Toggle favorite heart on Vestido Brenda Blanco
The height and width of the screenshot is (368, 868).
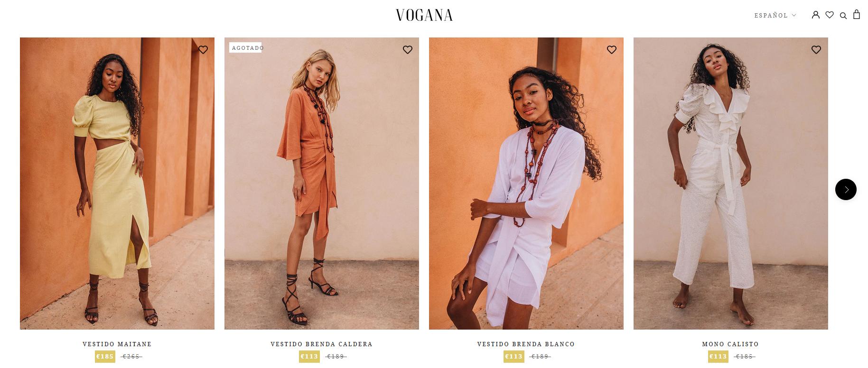point(612,50)
